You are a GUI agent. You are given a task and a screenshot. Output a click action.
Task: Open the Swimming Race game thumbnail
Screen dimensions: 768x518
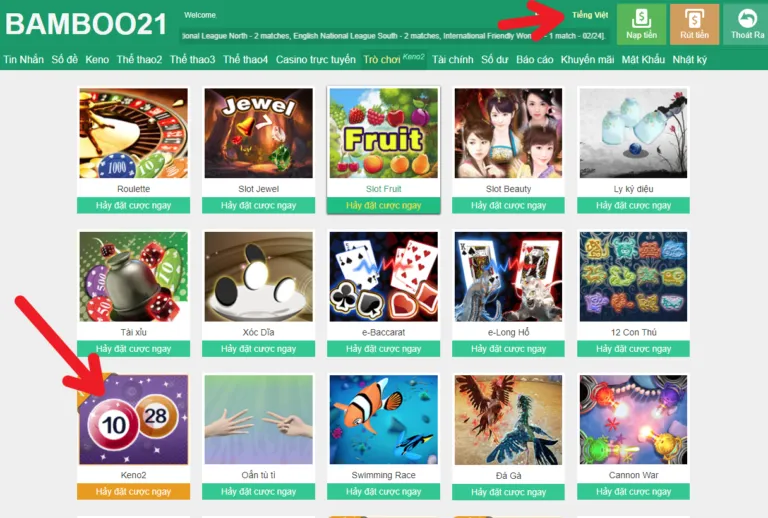(384, 420)
